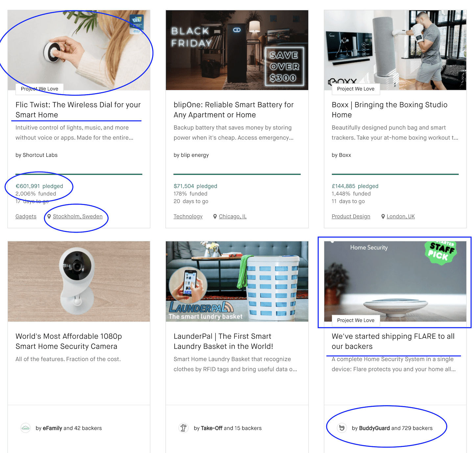The image size is (476, 453).
Task: Open World's Most Affordable 1080p Camera title
Action: click(x=69, y=341)
